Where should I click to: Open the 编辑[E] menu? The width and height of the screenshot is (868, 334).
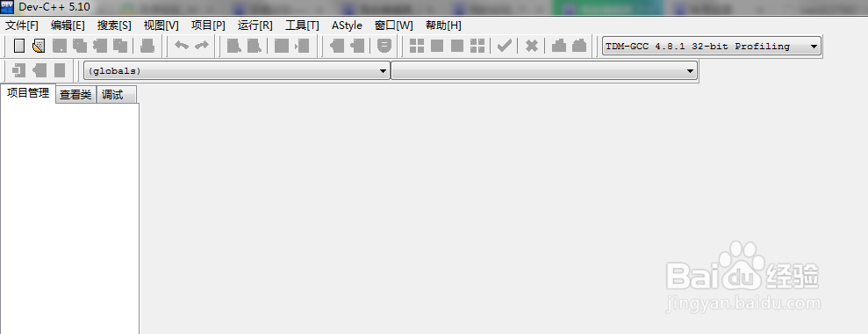tap(68, 25)
